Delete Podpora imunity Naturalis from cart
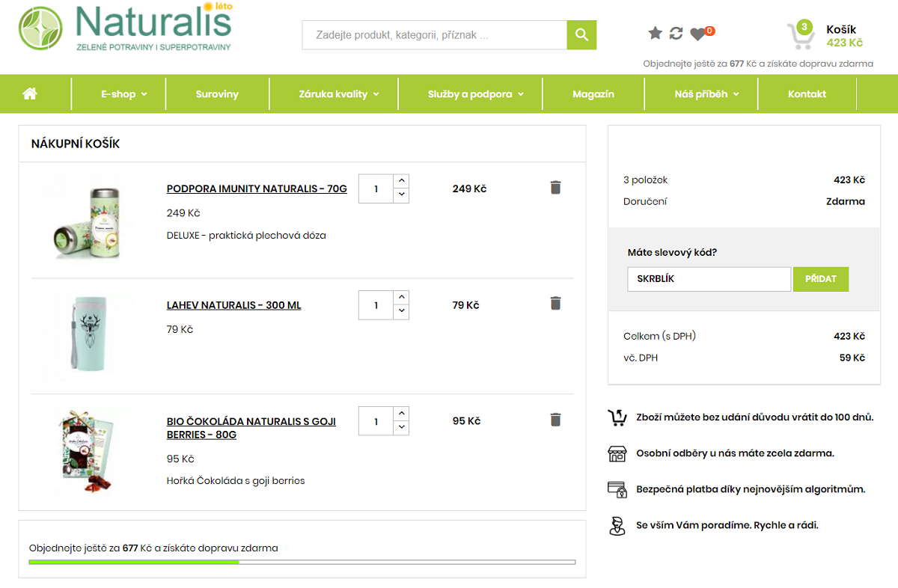The image size is (898, 588). point(555,187)
